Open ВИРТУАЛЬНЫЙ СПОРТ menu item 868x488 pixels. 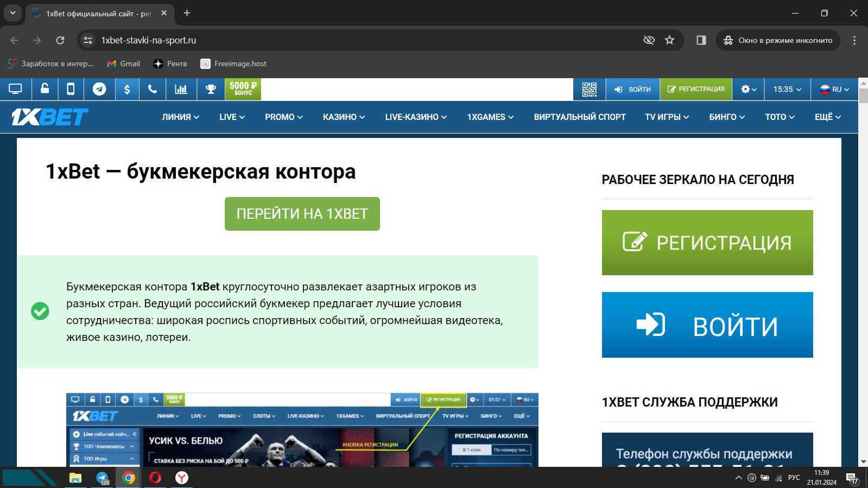tap(580, 117)
